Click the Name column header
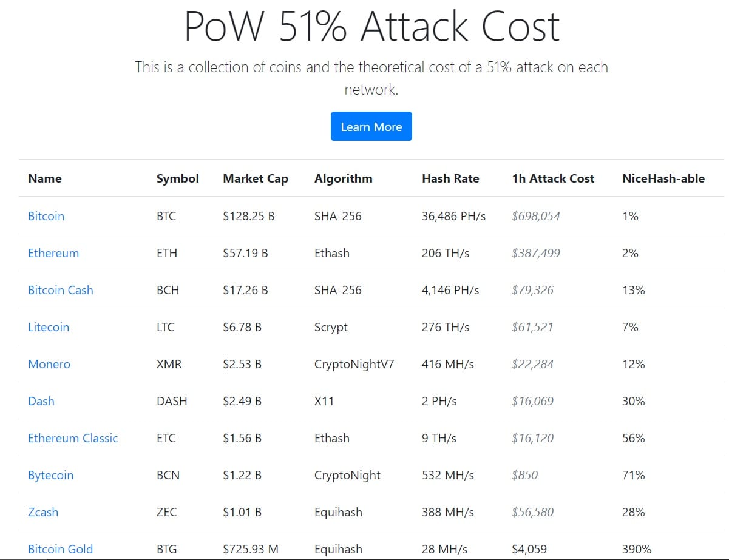Image resolution: width=729 pixels, height=560 pixels. 45,178
